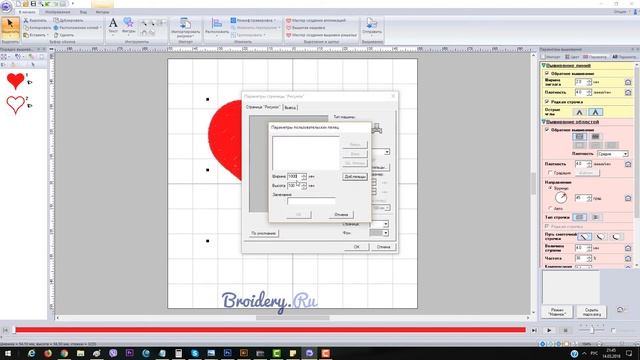Click the Duplicate icon in ribbon
640x360 pixels.
[x=56, y=20]
